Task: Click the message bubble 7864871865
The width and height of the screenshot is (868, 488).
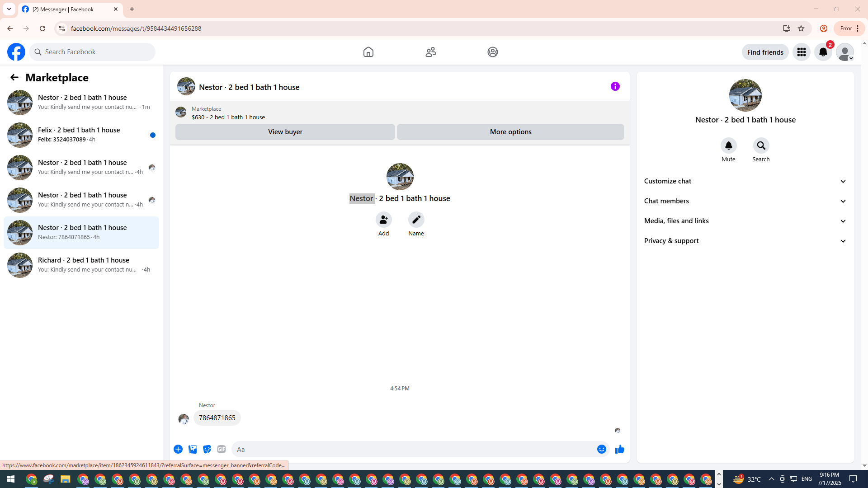Action: (217, 418)
